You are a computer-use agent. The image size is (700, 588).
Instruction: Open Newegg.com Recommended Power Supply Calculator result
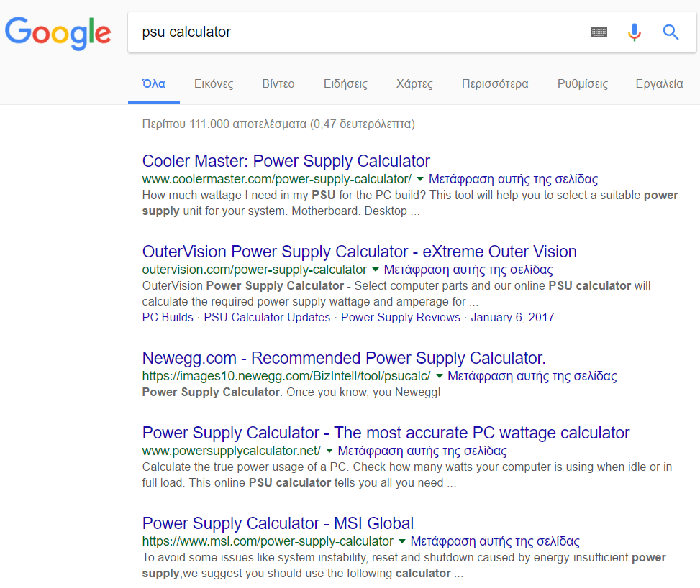tap(344, 358)
